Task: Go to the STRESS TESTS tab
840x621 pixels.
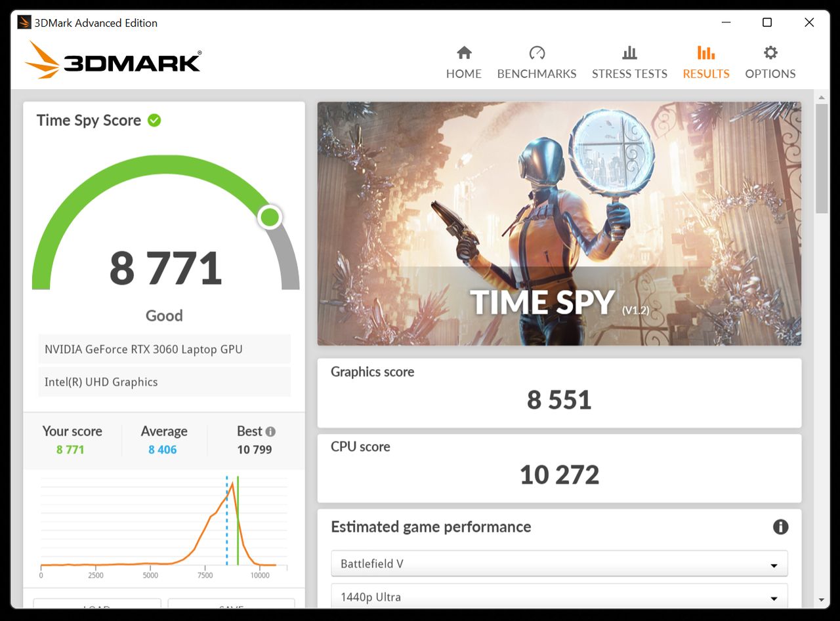Action: tap(629, 62)
